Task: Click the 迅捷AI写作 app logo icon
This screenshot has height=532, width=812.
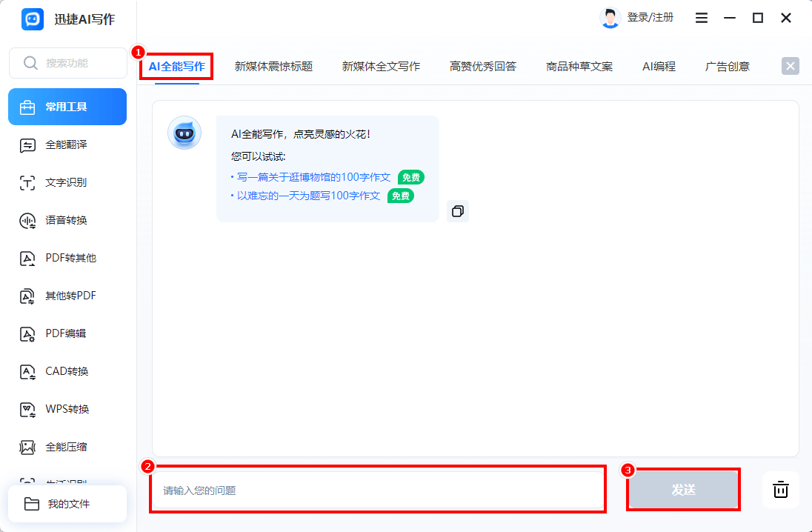Action: pyautogui.click(x=32, y=19)
